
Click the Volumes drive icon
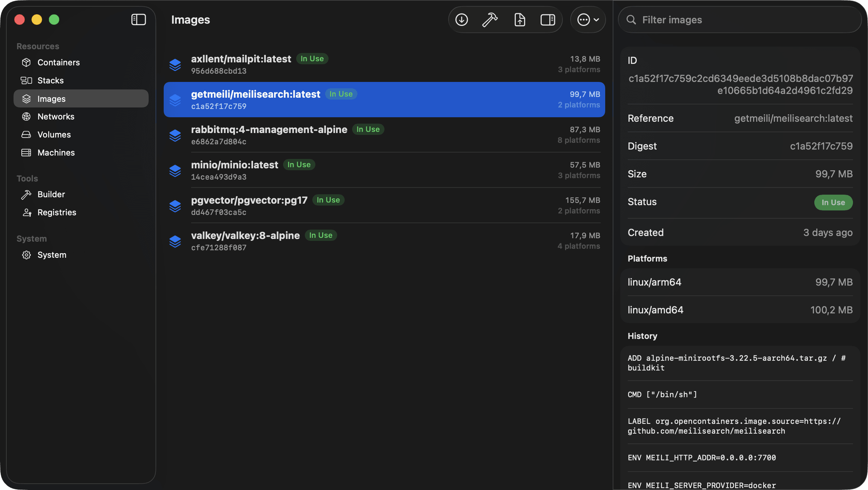26,135
